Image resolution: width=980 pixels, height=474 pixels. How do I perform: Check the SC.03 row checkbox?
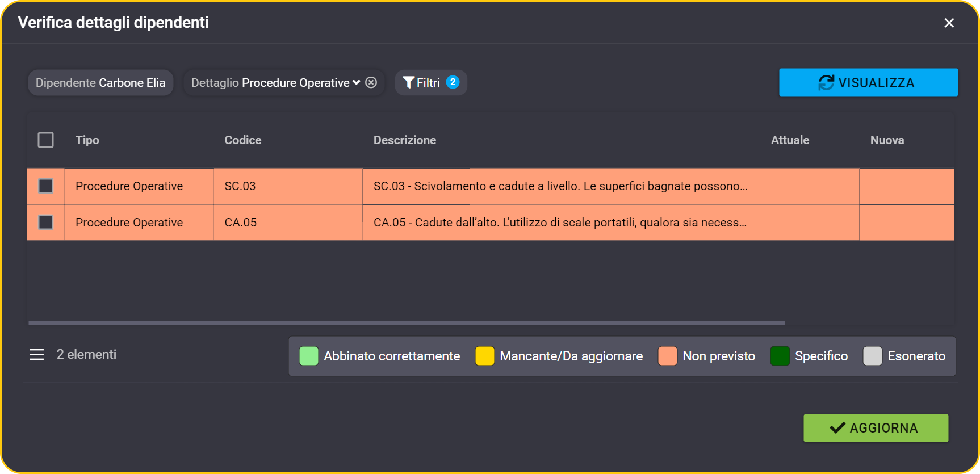click(46, 186)
